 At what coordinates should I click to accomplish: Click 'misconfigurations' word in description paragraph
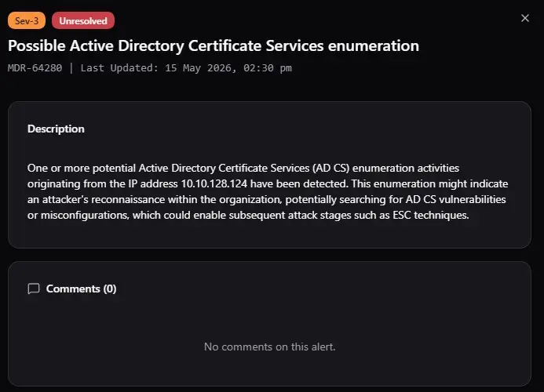coord(85,216)
